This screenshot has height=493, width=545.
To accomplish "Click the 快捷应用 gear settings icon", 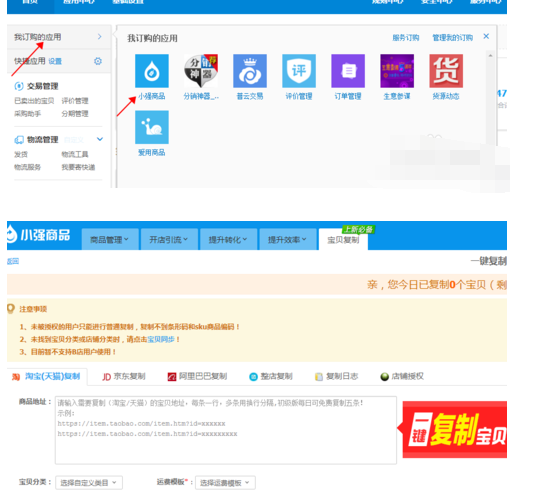I will click(x=98, y=61).
